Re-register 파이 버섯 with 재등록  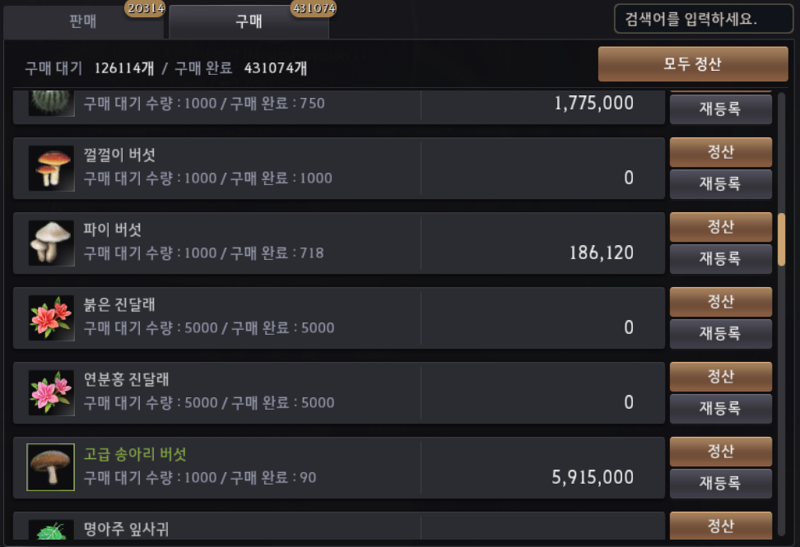point(720,259)
